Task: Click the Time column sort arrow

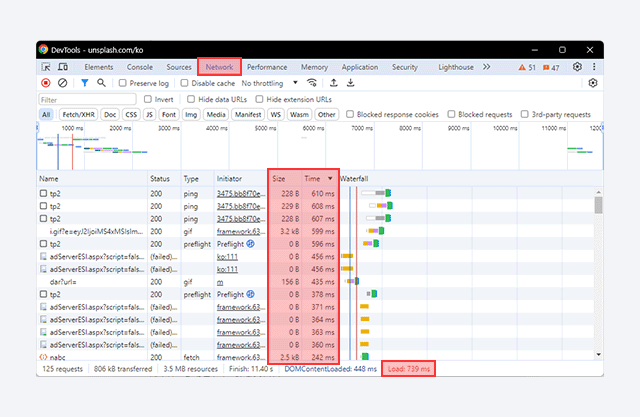Action: 330,178
